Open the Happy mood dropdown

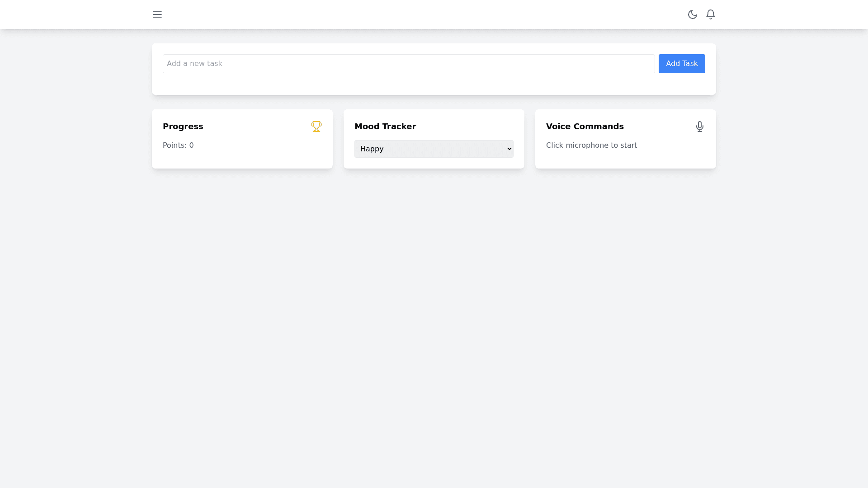(434, 149)
